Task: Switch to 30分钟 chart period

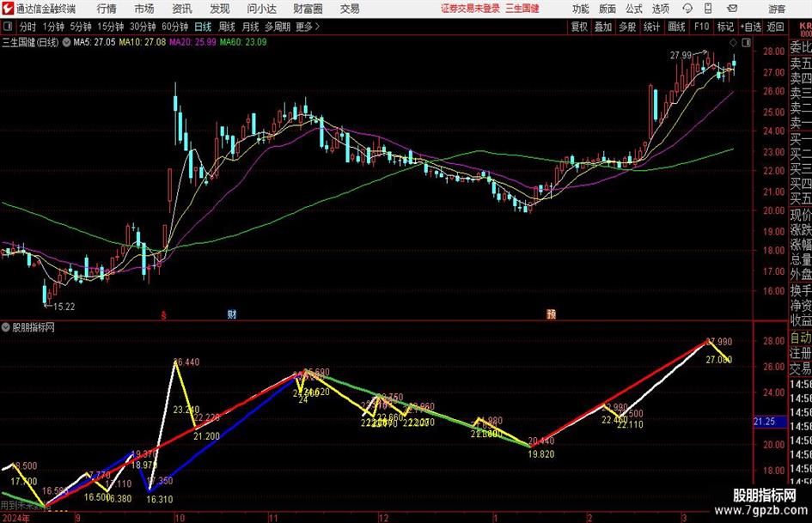Action: pyautogui.click(x=143, y=27)
